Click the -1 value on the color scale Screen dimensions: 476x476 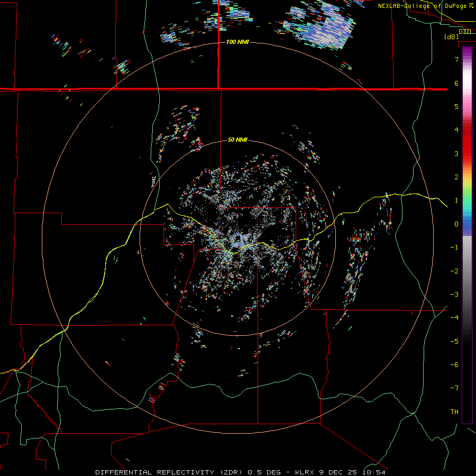pyautogui.click(x=454, y=248)
